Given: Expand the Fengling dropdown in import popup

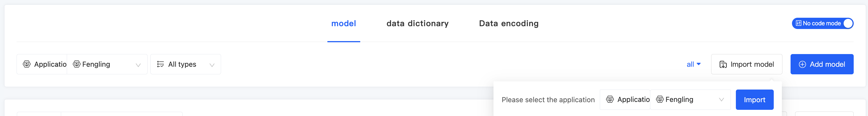Looking at the screenshot, I should (721, 100).
